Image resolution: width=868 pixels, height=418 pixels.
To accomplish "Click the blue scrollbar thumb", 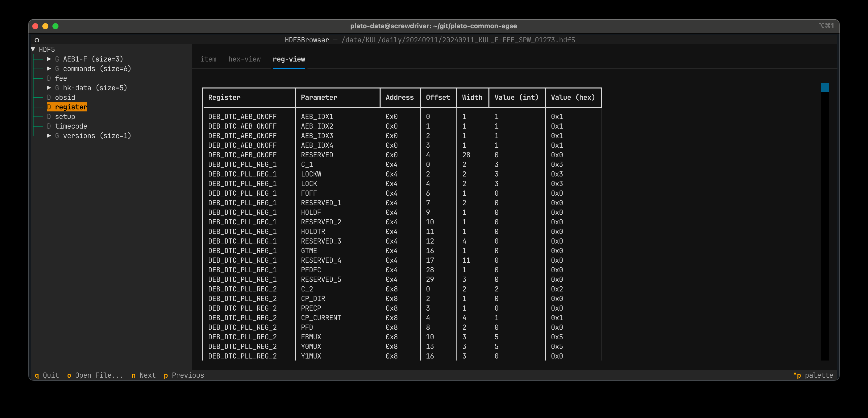I will tap(825, 88).
